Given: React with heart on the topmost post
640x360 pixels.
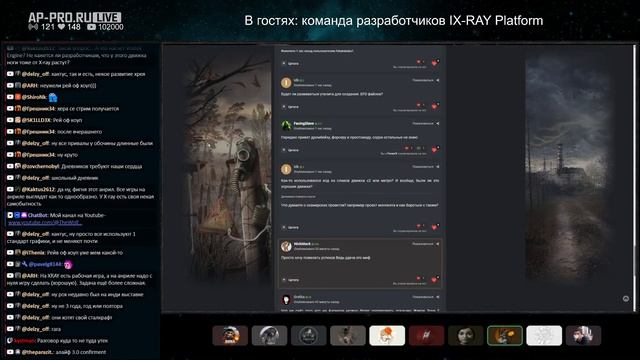Looking at the screenshot, I should [x=435, y=62].
